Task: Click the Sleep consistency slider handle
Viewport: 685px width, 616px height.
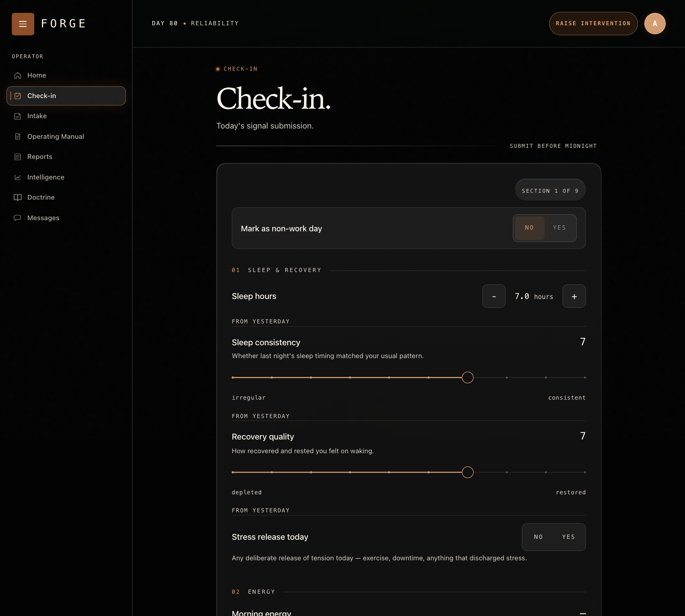Action: click(468, 378)
